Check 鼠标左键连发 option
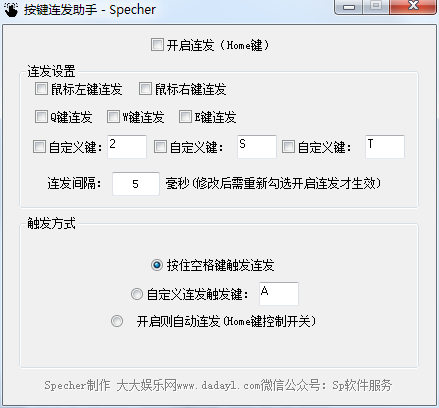This screenshot has height=408, width=439. click(41, 89)
